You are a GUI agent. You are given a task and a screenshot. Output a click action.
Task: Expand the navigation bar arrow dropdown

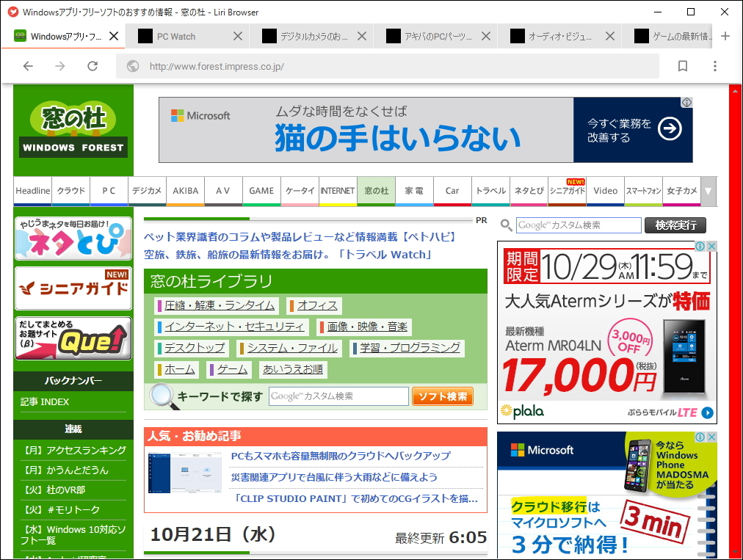(x=708, y=192)
